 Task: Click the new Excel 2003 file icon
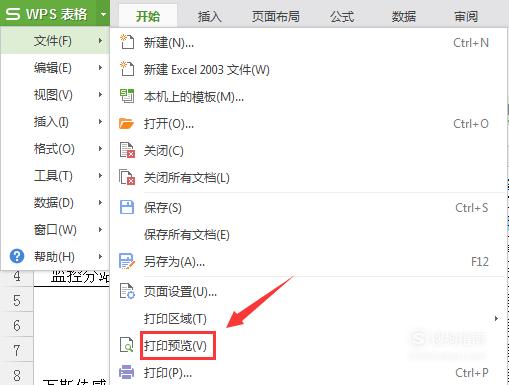click(x=127, y=69)
